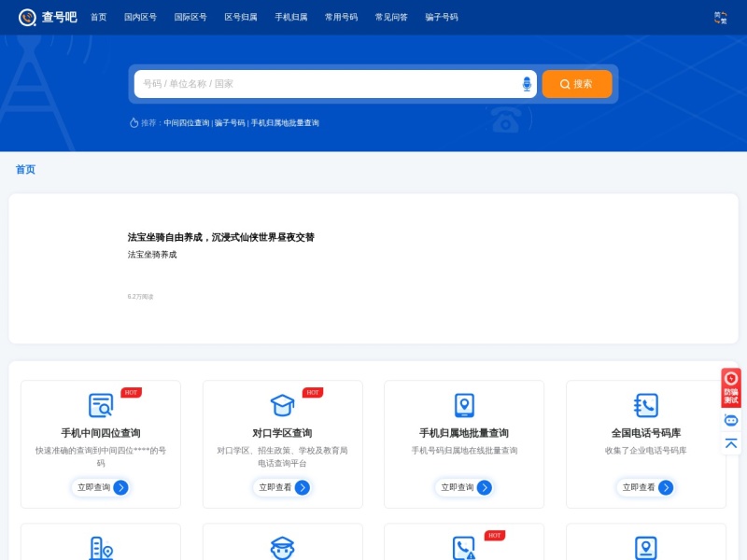Click description 收集了企业电话号码库

point(646,451)
